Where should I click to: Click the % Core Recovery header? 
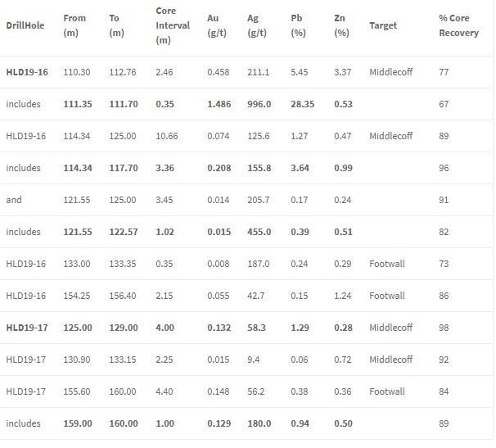click(458, 25)
